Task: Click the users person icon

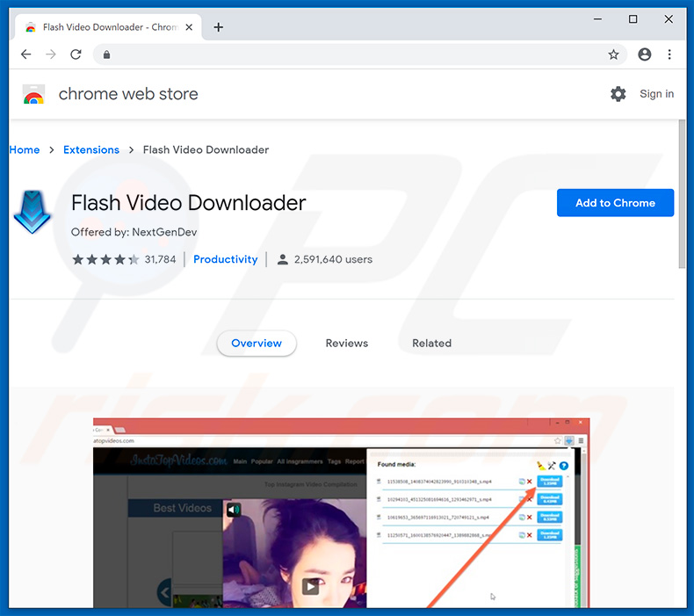Action: tap(282, 259)
